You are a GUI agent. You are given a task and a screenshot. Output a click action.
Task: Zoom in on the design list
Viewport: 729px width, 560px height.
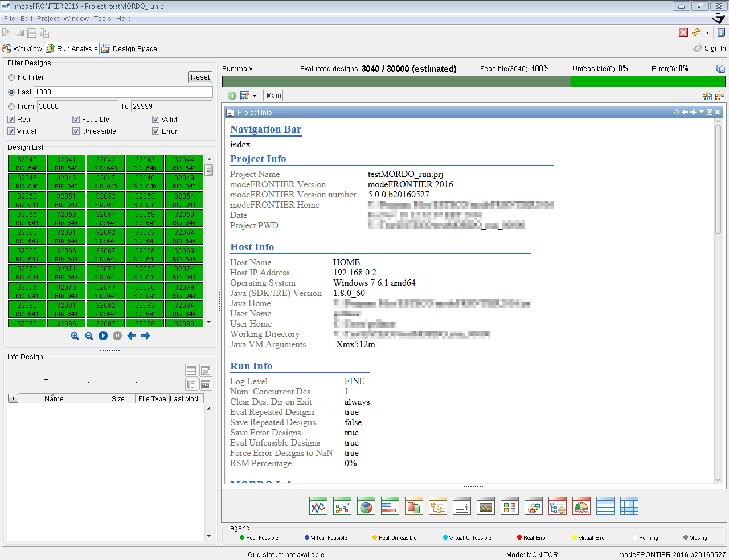point(75,336)
